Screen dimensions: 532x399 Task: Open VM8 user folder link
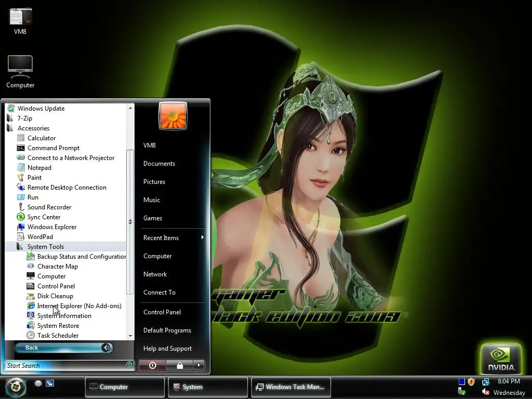[149, 145]
